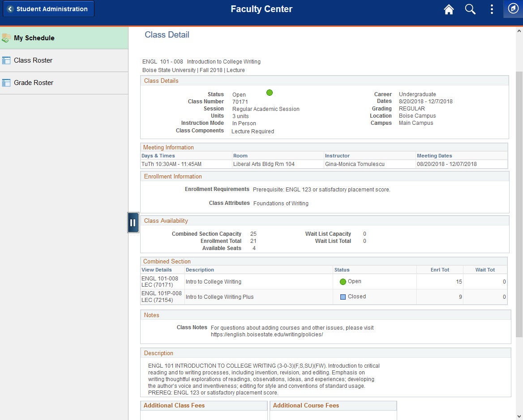This screenshot has height=420, width=523.
Task: Click the Enrl Tot column header
Action: coord(440,270)
